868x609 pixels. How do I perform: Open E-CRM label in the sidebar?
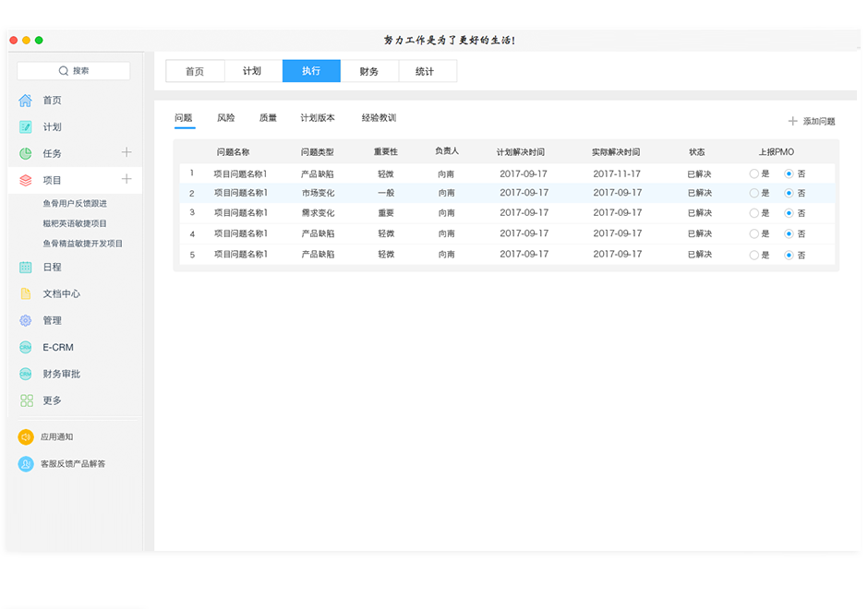coord(58,347)
